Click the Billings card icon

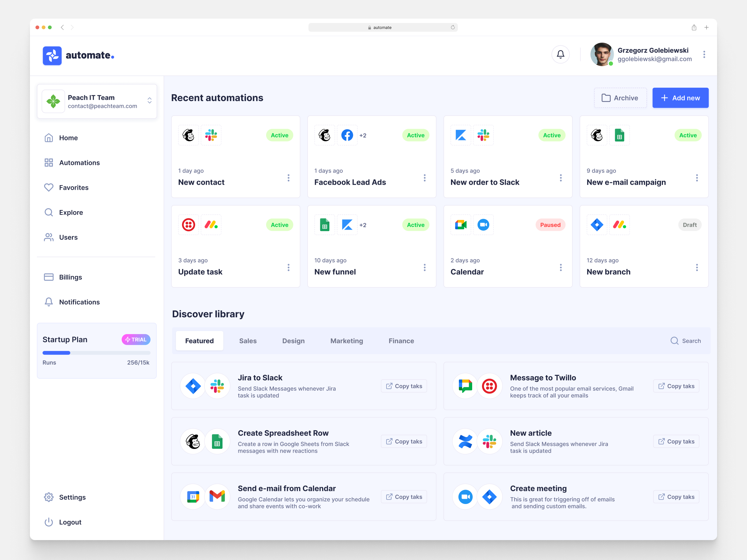click(x=49, y=277)
